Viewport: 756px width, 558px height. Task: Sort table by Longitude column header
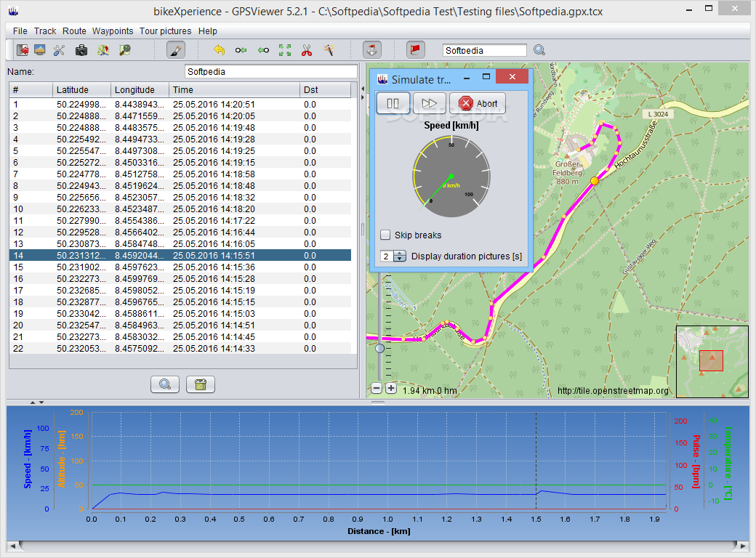[140, 90]
